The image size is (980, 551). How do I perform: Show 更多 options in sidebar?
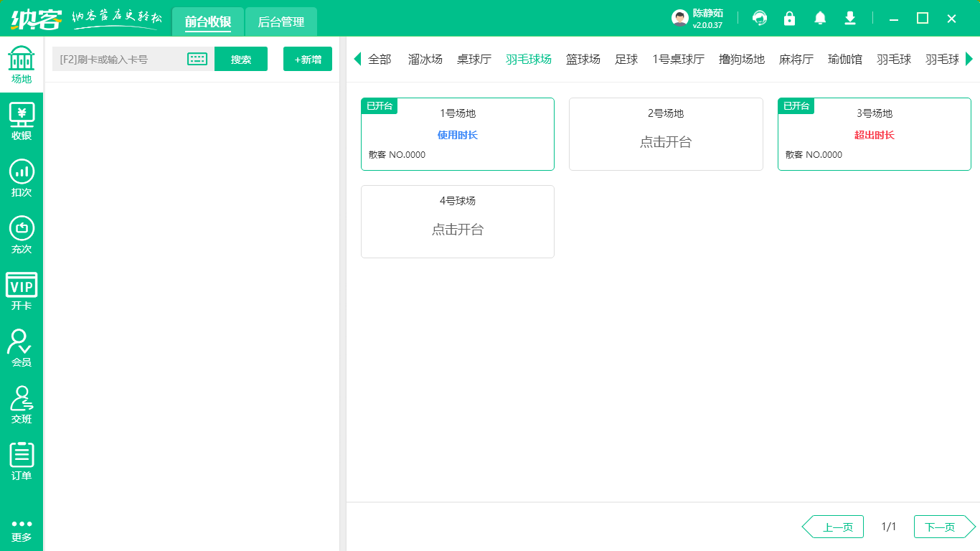(22, 530)
